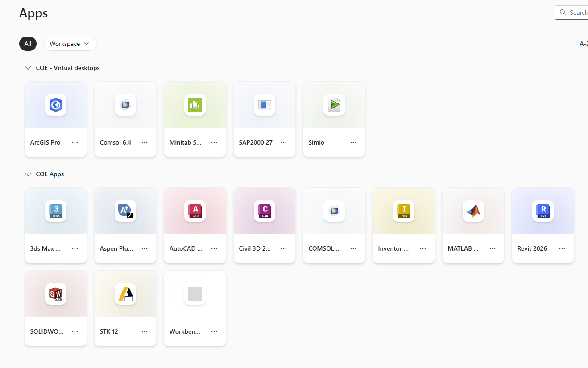Collapse the COE Apps section
This screenshot has width=588, height=368.
click(x=28, y=174)
